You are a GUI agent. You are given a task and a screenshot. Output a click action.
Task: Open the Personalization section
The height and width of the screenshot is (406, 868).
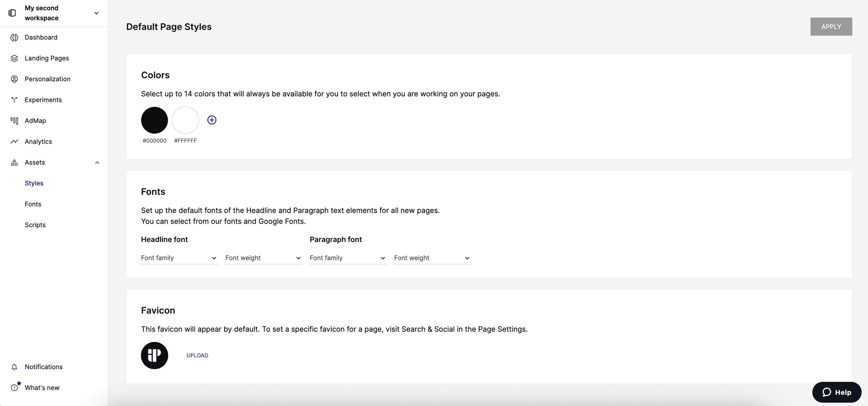coord(47,79)
